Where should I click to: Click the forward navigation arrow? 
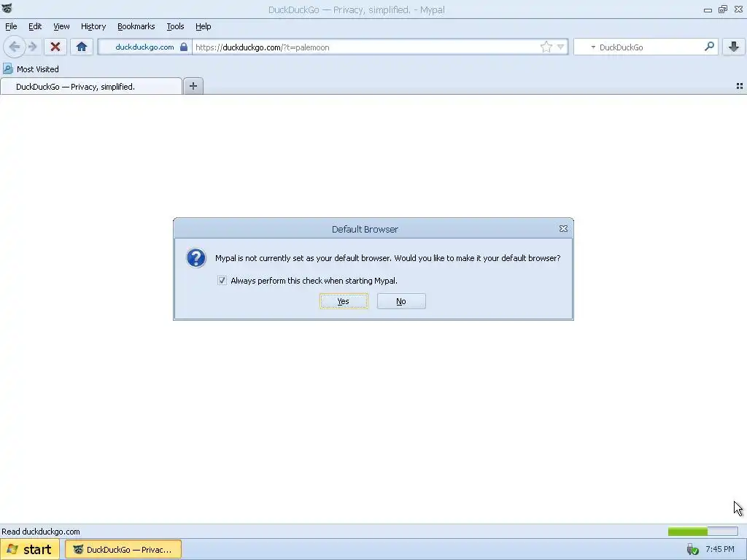(33, 47)
